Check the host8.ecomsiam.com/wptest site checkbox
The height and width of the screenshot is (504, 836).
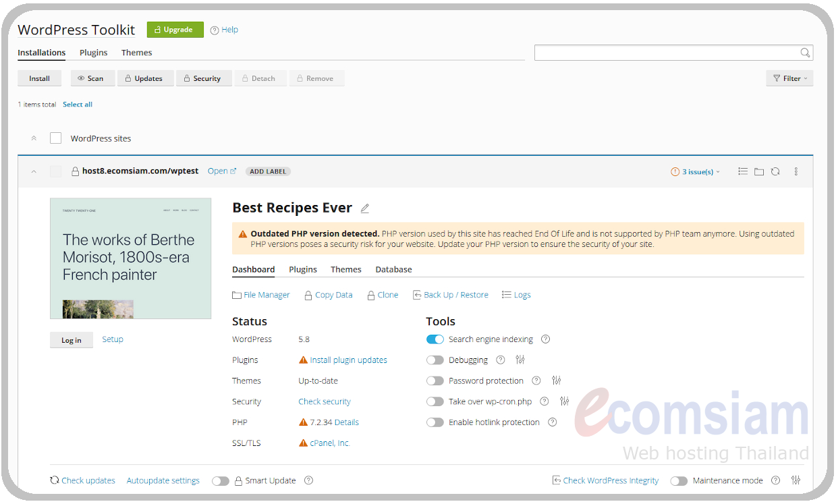(56, 171)
